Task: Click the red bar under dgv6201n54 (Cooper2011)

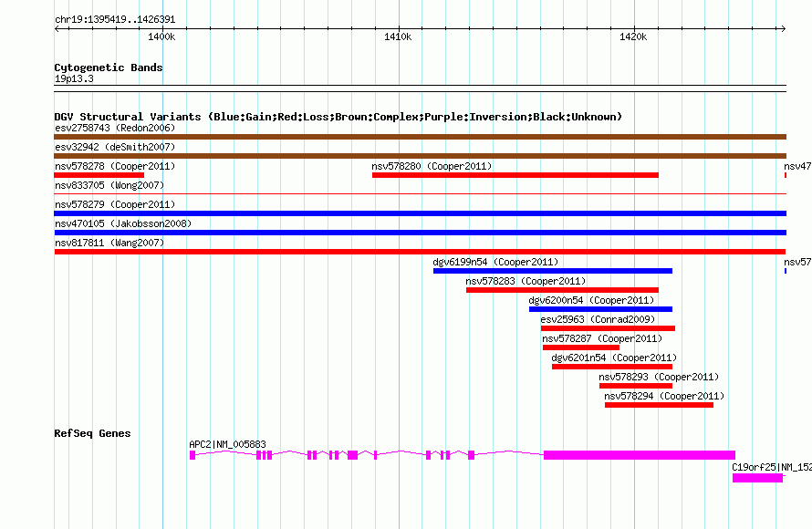Action: 612,367
